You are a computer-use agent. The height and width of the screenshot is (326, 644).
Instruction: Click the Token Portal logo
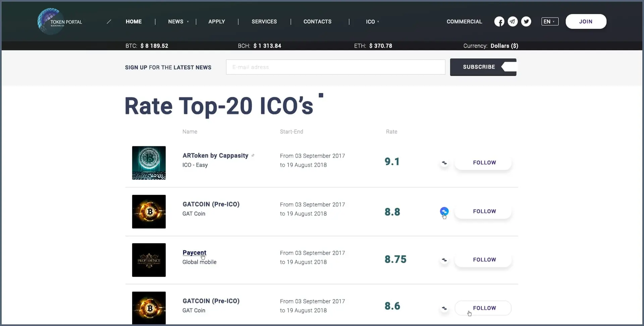pyautogui.click(x=60, y=21)
